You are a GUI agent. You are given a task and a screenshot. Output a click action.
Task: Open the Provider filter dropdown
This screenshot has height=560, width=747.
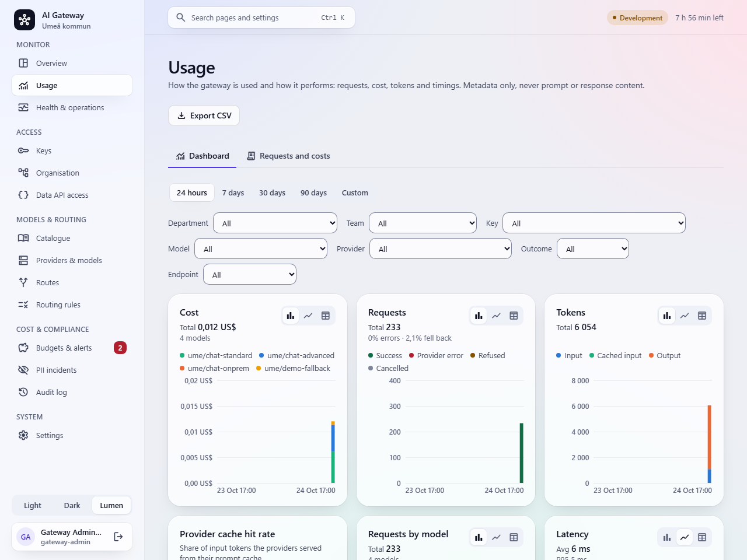coord(441,249)
